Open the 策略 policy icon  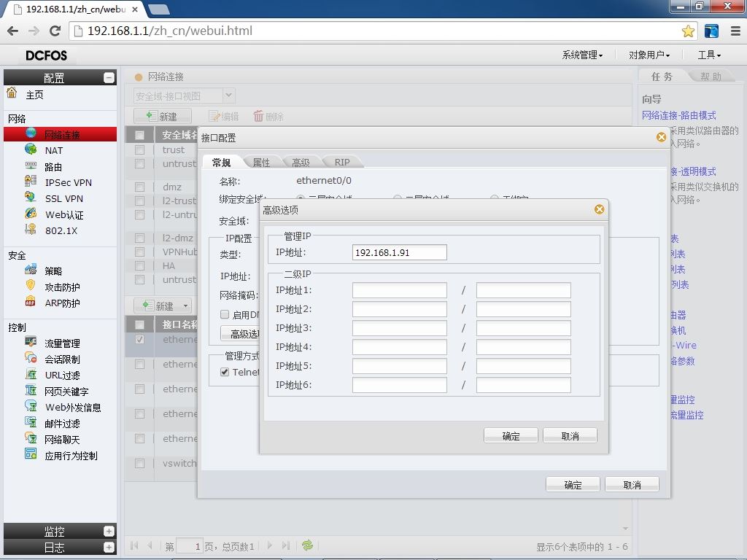tap(31, 270)
